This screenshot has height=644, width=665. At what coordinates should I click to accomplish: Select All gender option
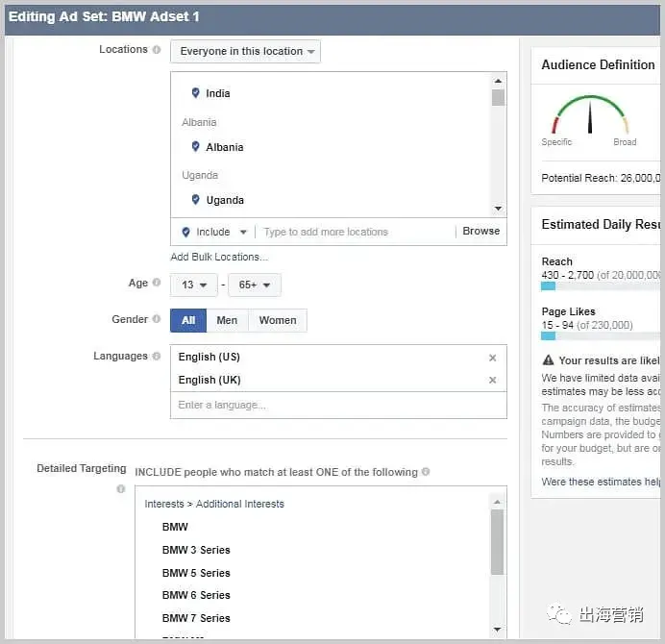188,320
